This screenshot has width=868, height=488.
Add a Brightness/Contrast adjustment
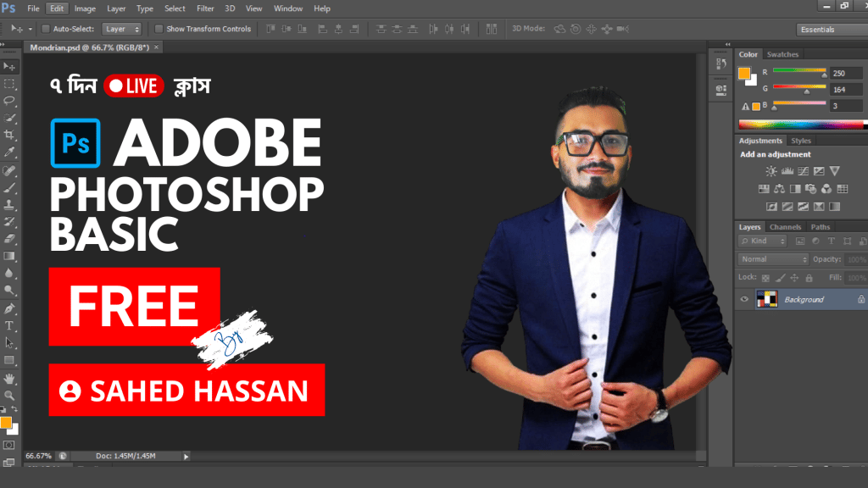pyautogui.click(x=771, y=171)
